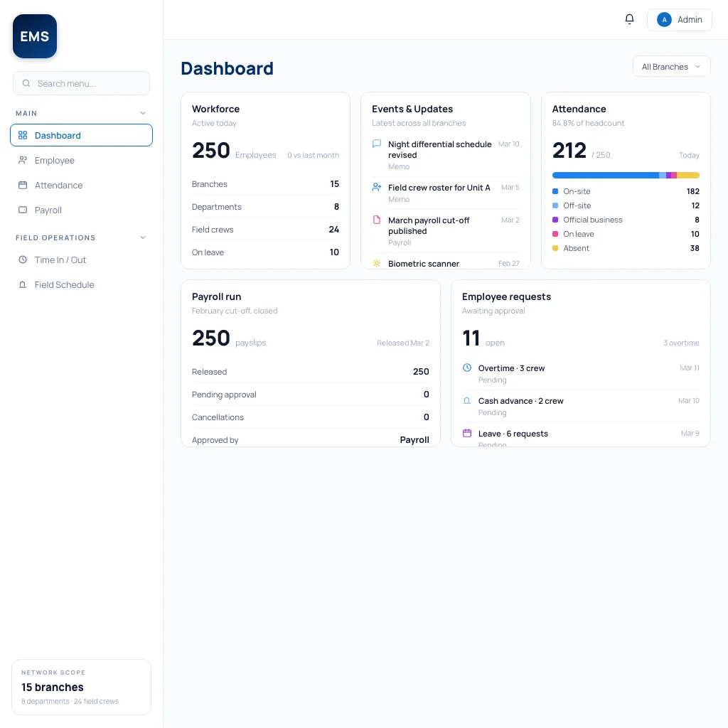Image resolution: width=728 pixels, height=728 pixels.
Task: Click the Employee people icon
Action: coord(23,160)
